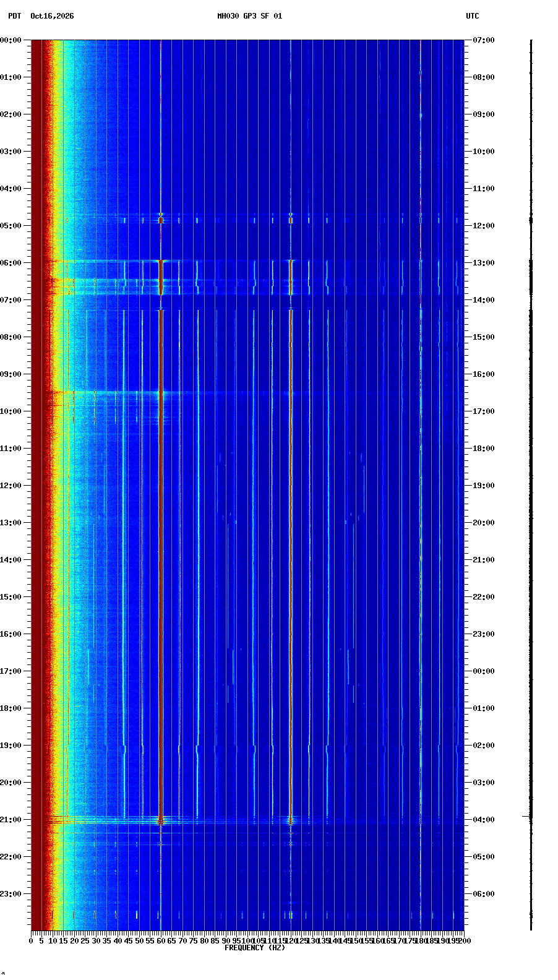558x980 pixels.
Task: Select the 23:00 PDT left axis label
Action: (x=11, y=894)
